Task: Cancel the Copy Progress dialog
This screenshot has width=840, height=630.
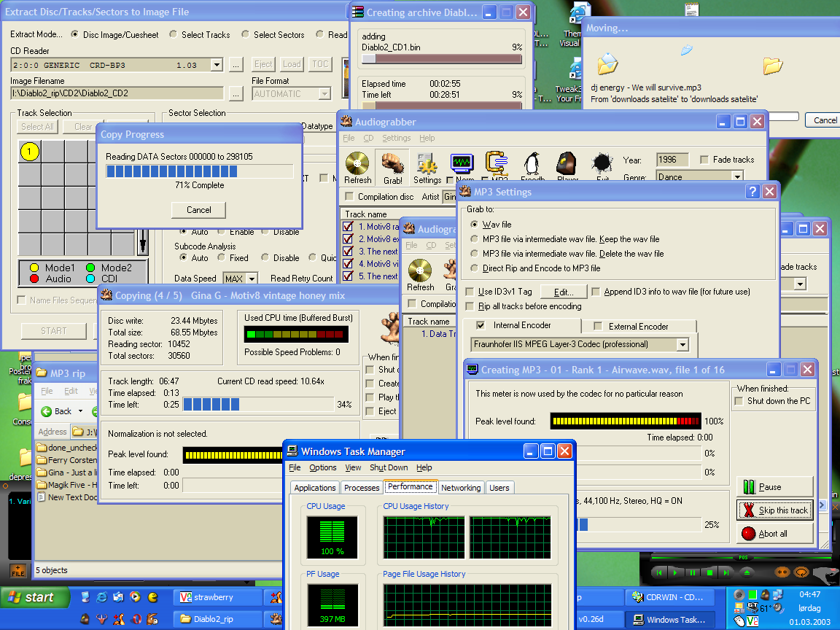Action: pyautogui.click(x=199, y=210)
